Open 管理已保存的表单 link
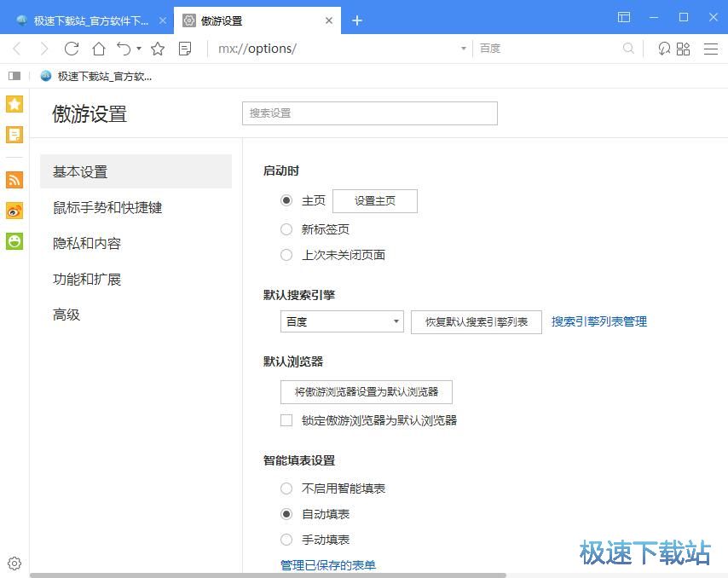The image size is (728, 578). pyautogui.click(x=328, y=565)
